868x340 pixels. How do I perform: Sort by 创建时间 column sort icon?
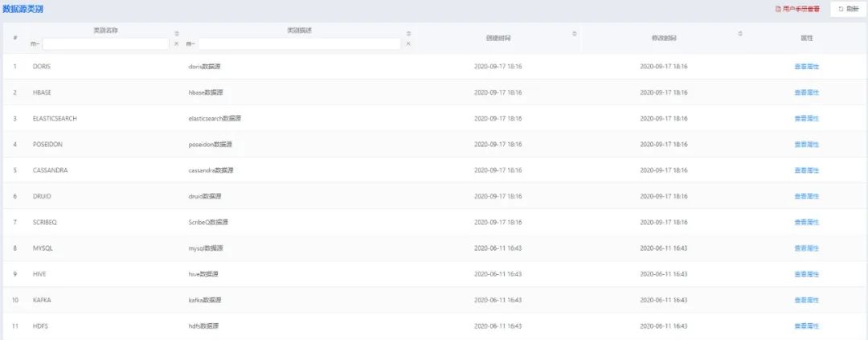575,33
